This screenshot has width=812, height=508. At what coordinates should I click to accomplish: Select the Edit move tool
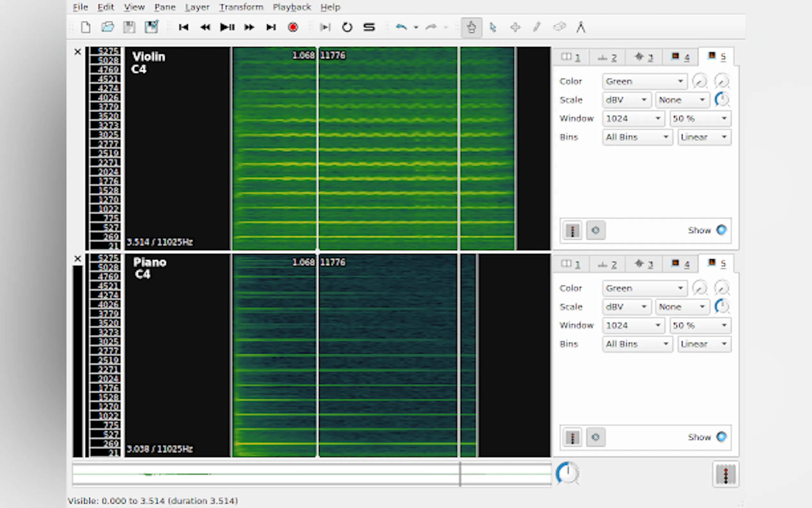515,27
